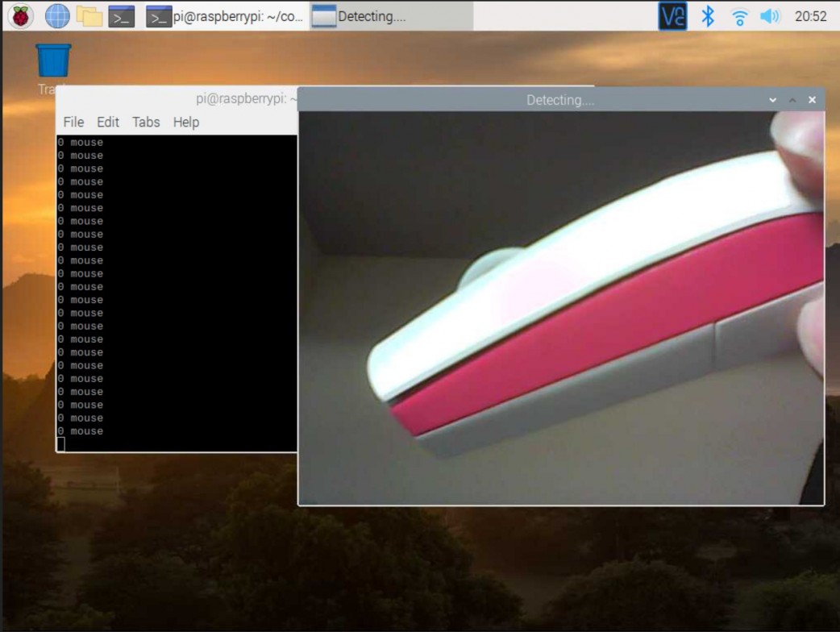Open the Bluetooth tray menu
Image resolution: width=840 pixels, height=632 pixels.
708,16
